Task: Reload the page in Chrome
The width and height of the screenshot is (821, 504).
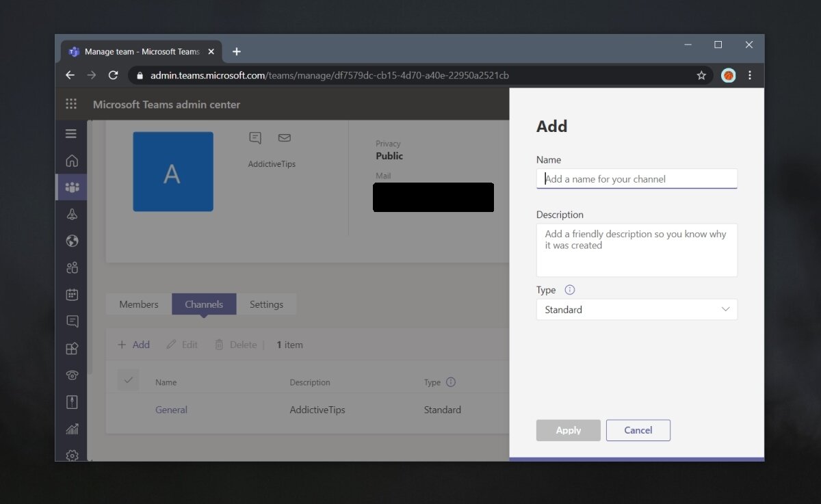Action: [114, 75]
